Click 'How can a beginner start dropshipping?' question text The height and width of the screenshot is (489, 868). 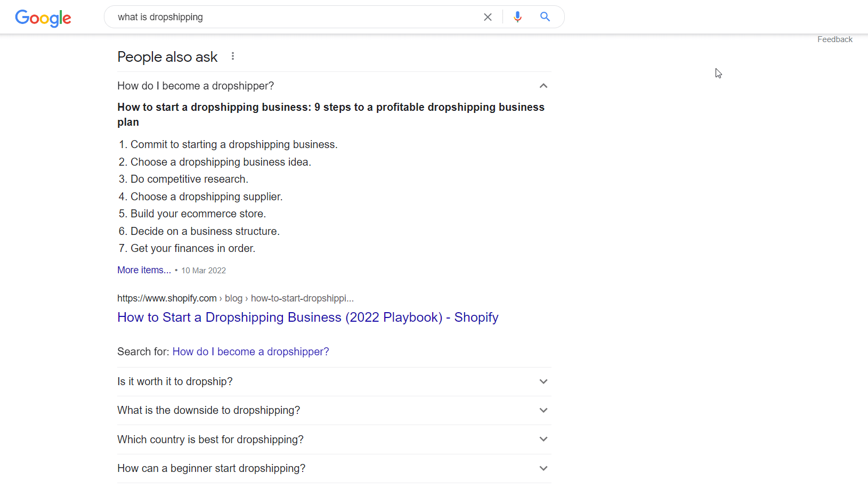pos(211,468)
